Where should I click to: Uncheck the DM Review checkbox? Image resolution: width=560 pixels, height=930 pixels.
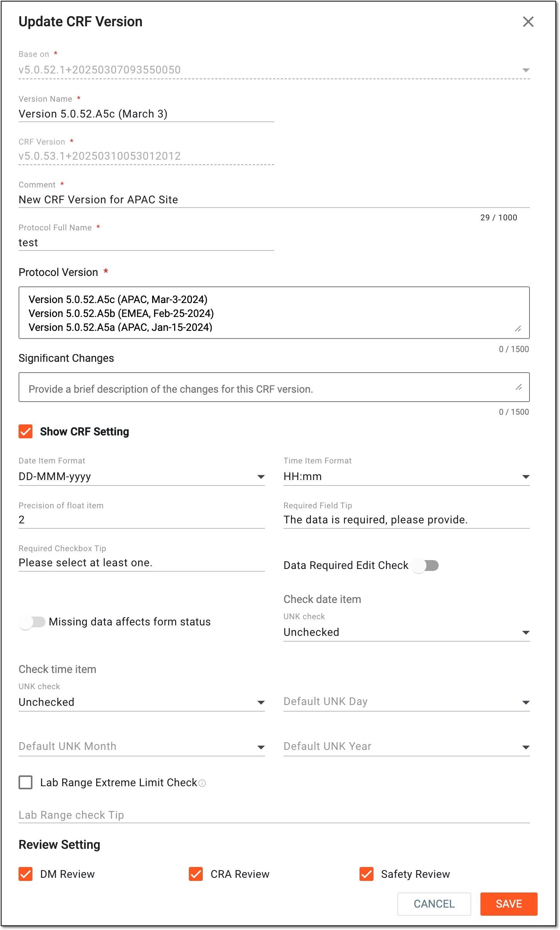(25, 874)
